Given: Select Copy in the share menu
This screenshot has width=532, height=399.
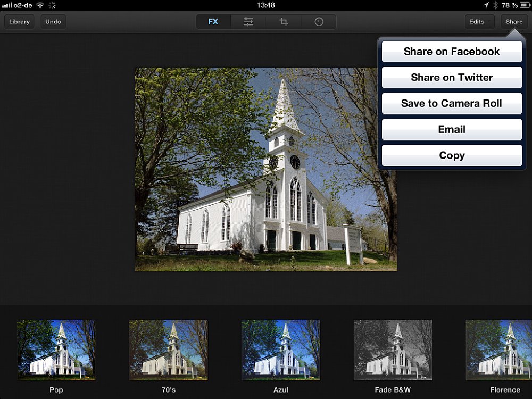Looking at the screenshot, I should pyautogui.click(x=452, y=155).
